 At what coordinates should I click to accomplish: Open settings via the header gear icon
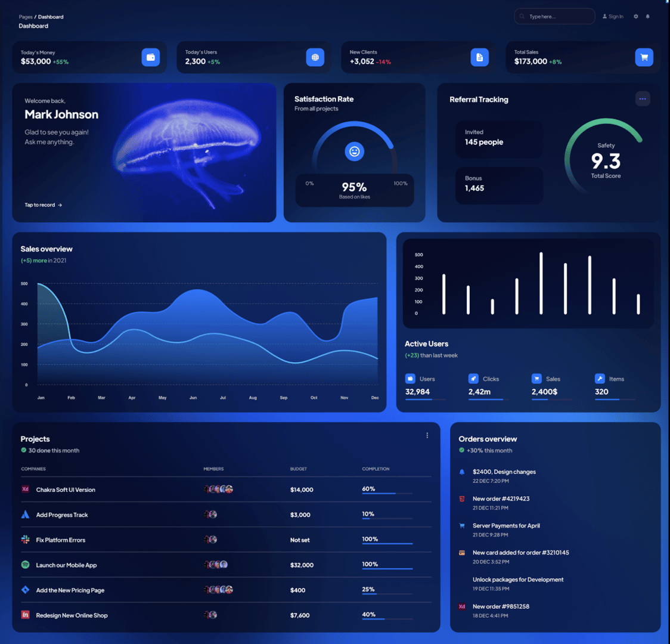[636, 17]
